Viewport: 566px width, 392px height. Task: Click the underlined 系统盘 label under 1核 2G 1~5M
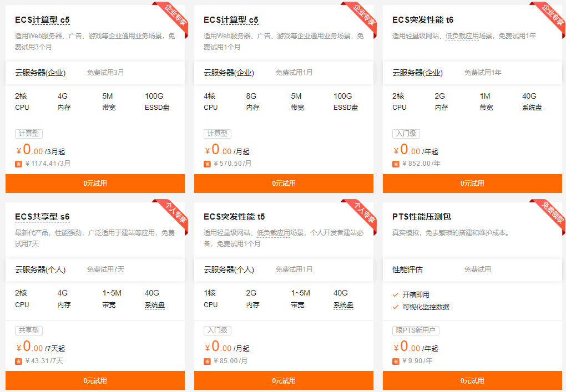tap(343, 305)
